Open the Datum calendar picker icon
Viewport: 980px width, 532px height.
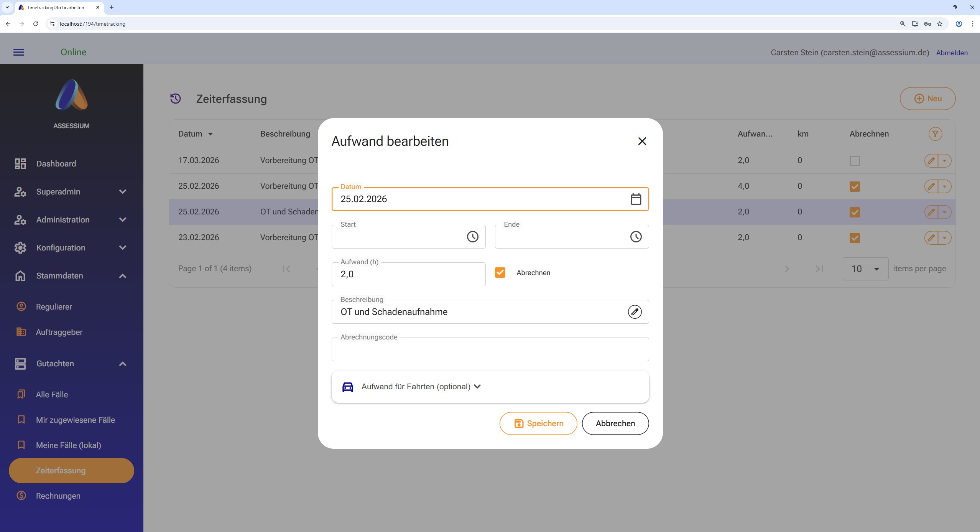636,199
